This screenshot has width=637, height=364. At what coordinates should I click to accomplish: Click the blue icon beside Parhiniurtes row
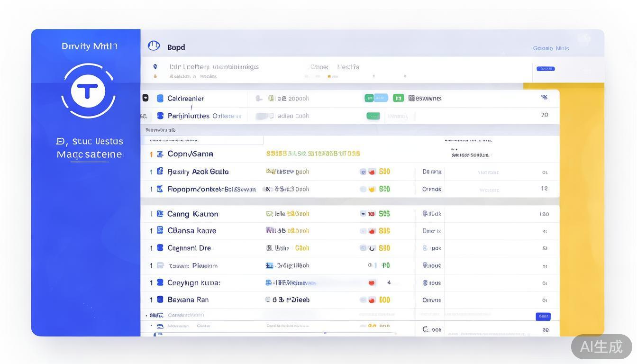pyautogui.click(x=160, y=116)
